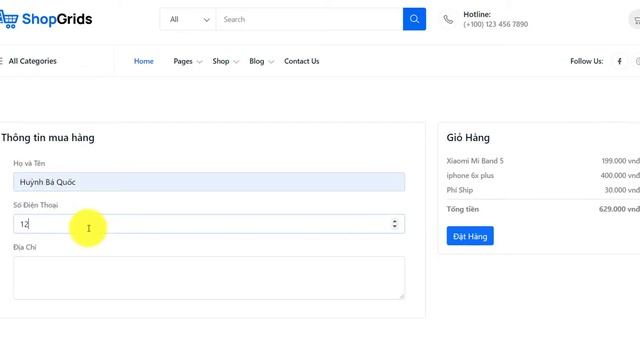The width and height of the screenshot is (640, 360).
Task: Click the Tổng tiền total label
Action: pos(462,209)
